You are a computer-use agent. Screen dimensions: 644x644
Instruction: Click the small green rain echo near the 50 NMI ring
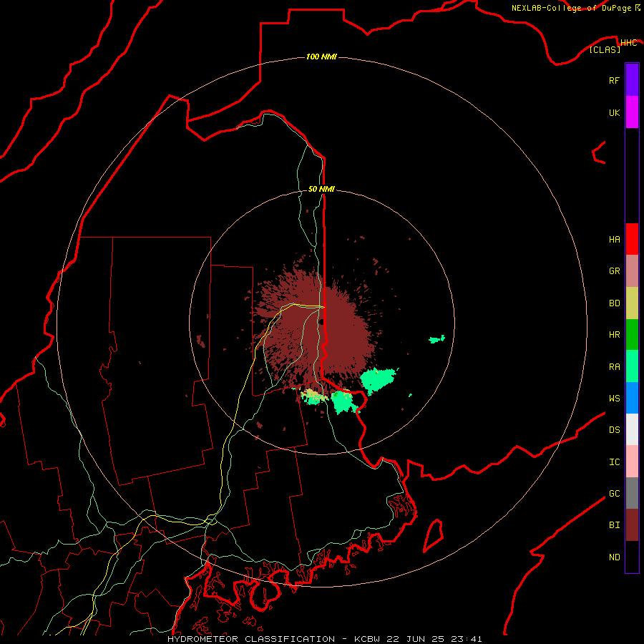(x=437, y=339)
